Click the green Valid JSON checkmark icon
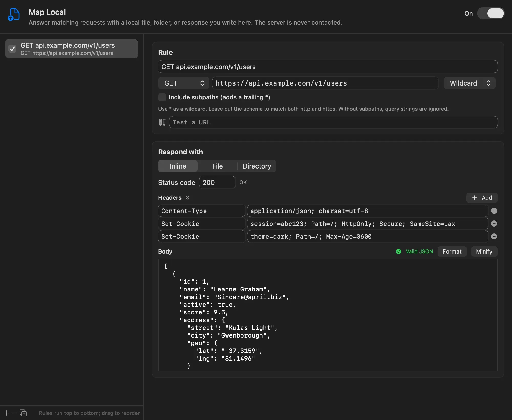This screenshot has width=512, height=420. click(399, 251)
